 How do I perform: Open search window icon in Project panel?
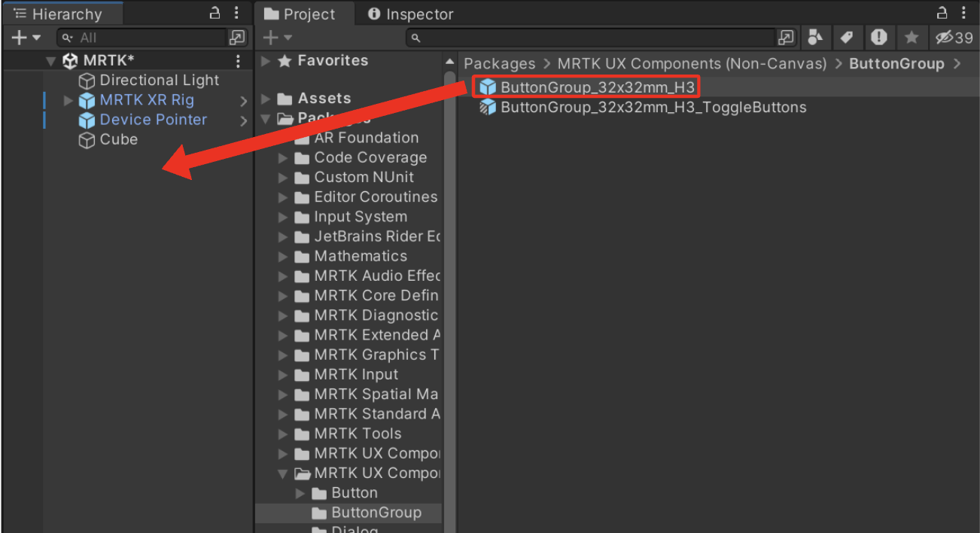[786, 38]
